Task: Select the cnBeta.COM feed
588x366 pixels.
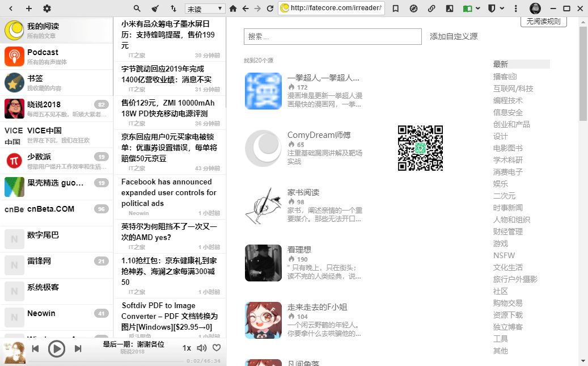Action: pyautogui.click(x=56, y=213)
